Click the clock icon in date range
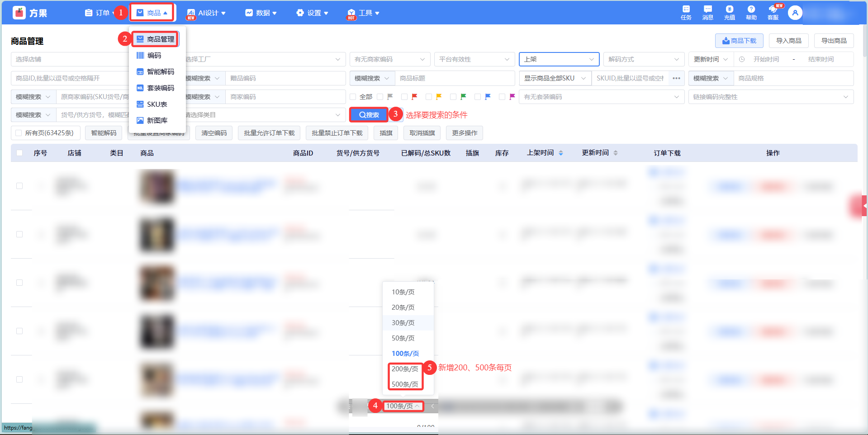This screenshot has width=868, height=435. point(742,59)
